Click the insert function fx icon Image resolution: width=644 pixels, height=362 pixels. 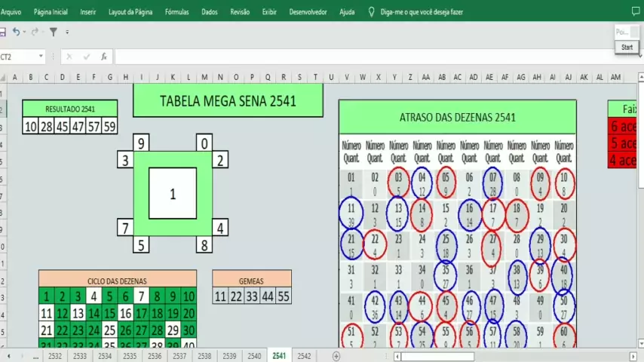104,57
